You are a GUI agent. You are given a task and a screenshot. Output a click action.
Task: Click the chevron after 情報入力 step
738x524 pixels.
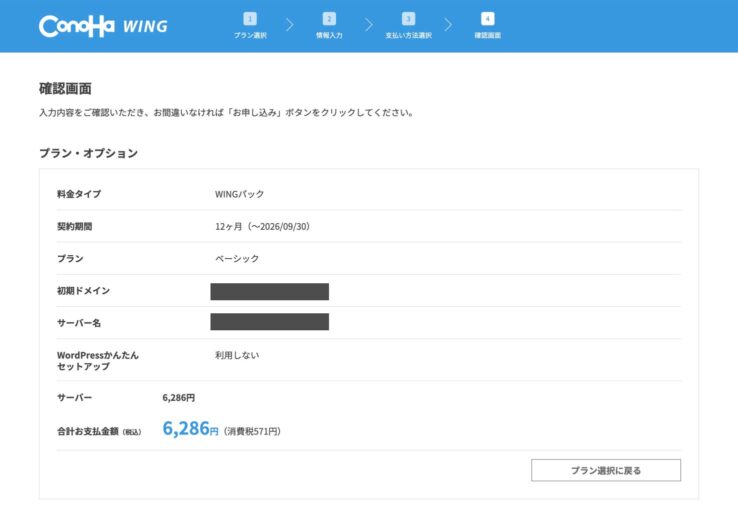[x=369, y=25]
